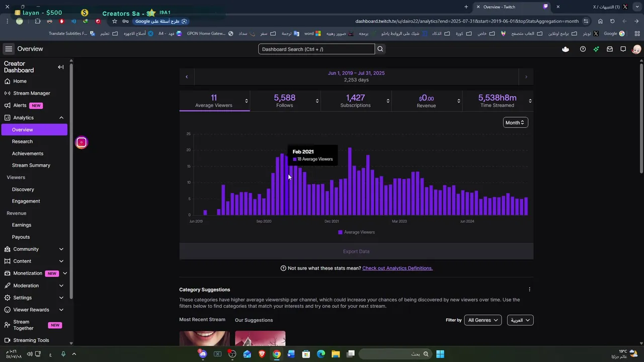This screenshot has width=644, height=362.
Task: Switch to Our Suggestions tab
Action: pos(254,320)
